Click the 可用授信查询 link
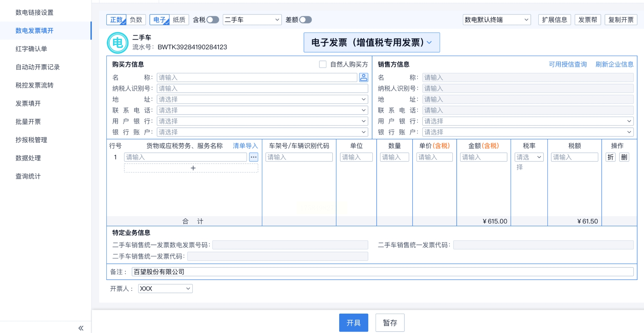The height and width of the screenshot is (333, 644). 567,64
